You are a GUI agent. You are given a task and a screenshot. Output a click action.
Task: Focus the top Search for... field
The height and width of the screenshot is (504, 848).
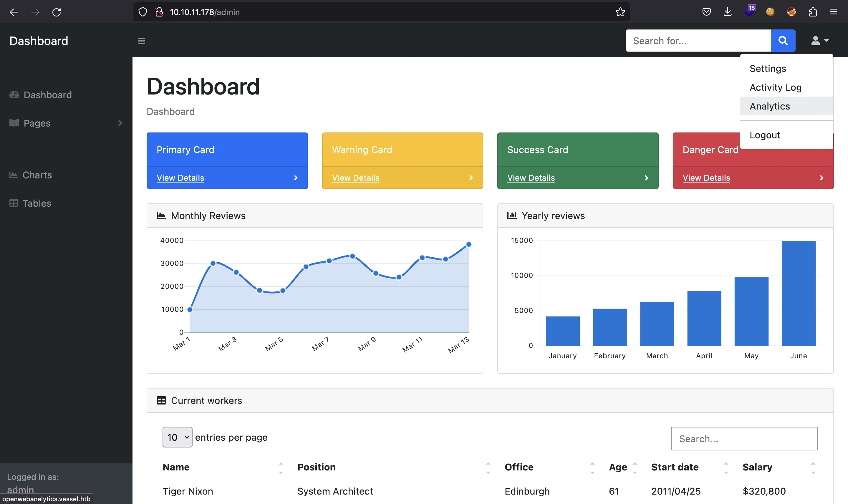point(698,41)
